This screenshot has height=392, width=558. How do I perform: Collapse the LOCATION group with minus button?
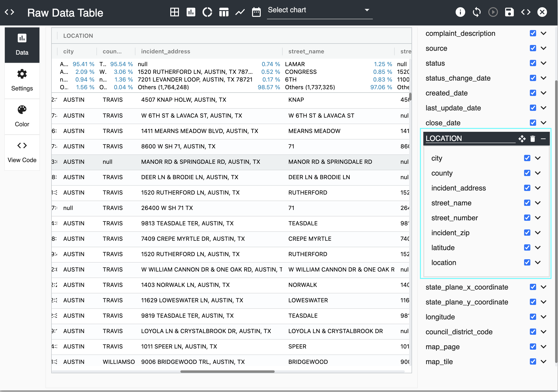[x=543, y=139]
